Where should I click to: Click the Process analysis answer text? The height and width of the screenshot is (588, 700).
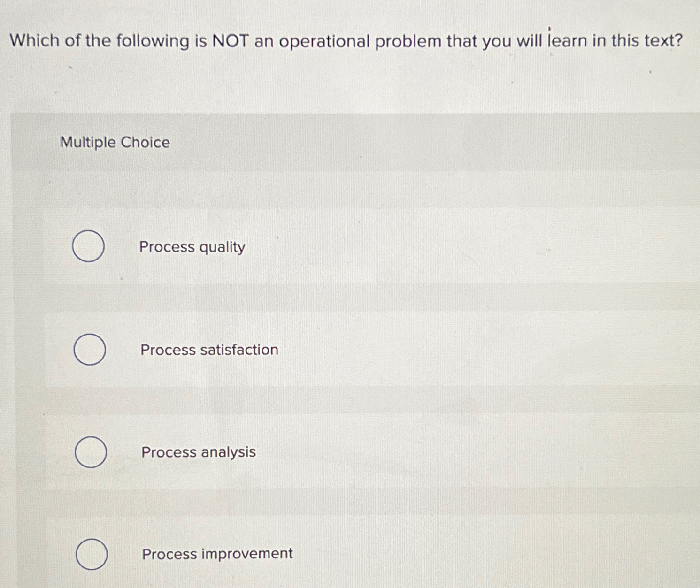tap(197, 452)
